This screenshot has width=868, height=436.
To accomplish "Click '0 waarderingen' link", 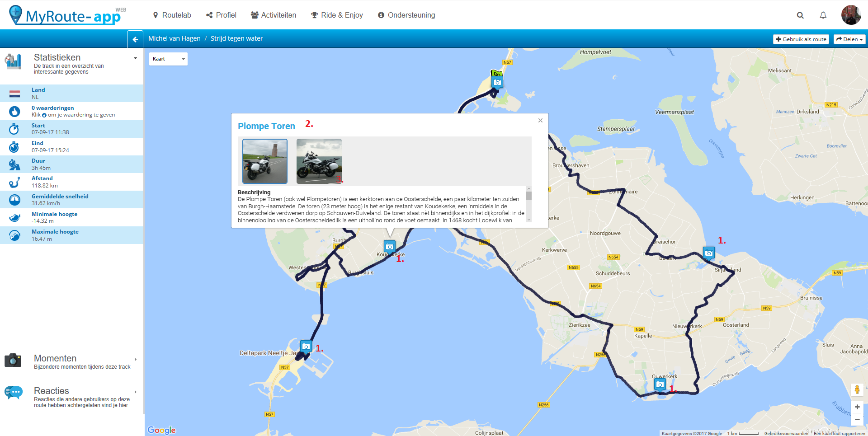I will pyautogui.click(x=52, y=108).
